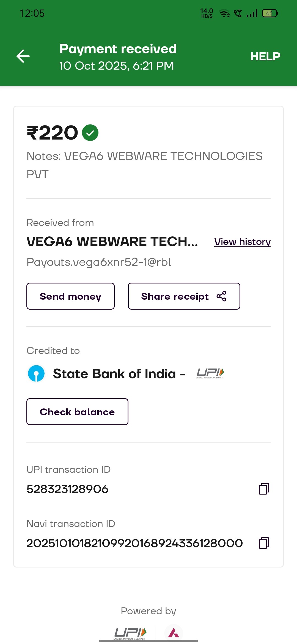Tap the ₹220 amount text
This screenshot has height=644, width=297.
[x=53, y=133]
